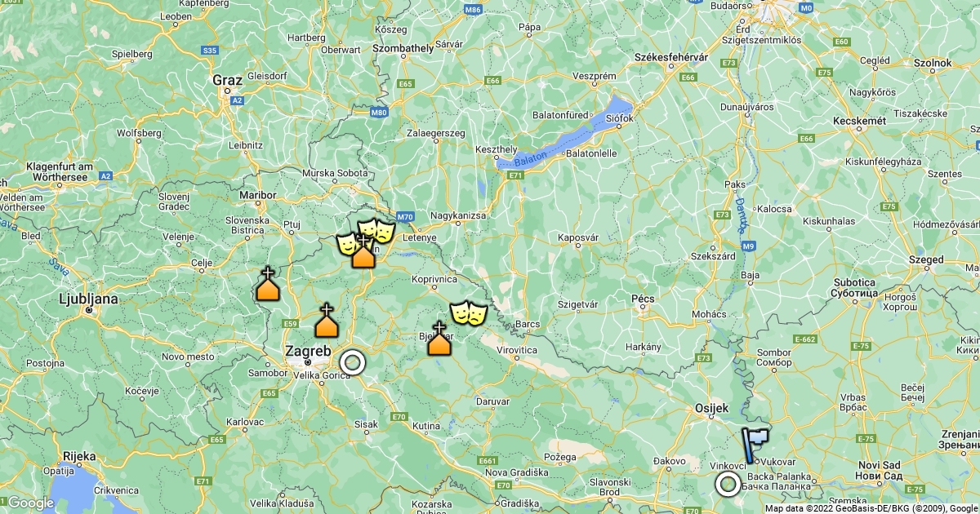Click the Szeged city label

925,259
